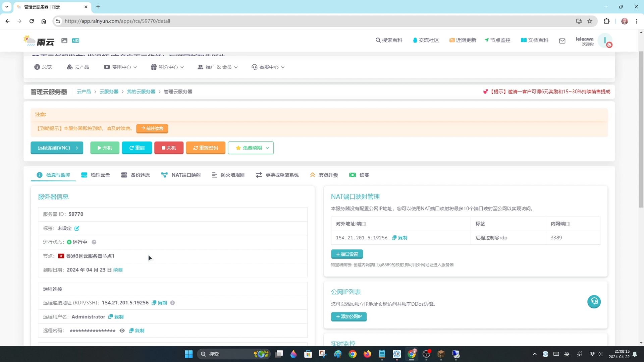Click the 远程连接(VNC) button
This screenshot has width=644, height=362.
(57, 148)
